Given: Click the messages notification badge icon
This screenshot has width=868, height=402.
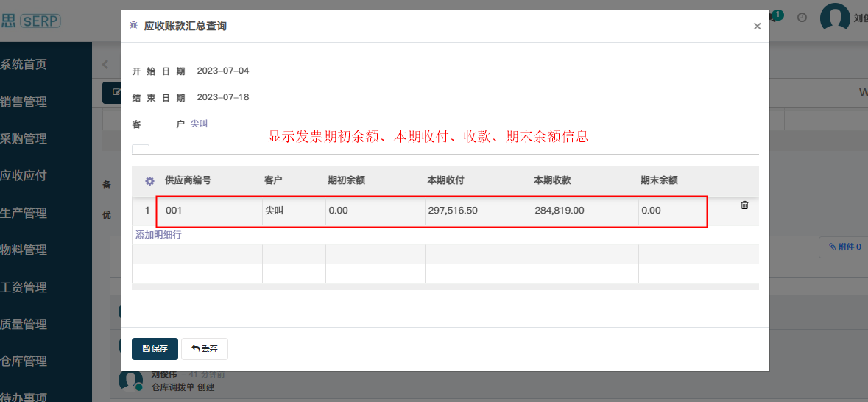Looking at the screenshot, I should [775, 16].
